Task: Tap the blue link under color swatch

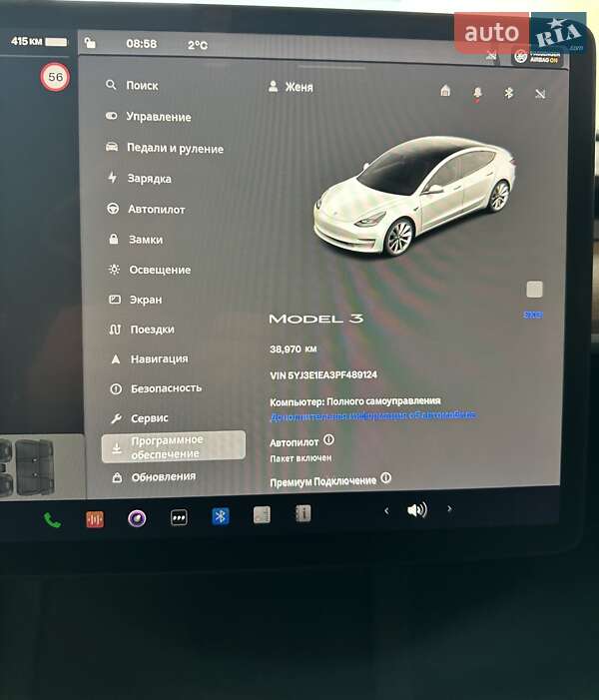Action: 532,315
